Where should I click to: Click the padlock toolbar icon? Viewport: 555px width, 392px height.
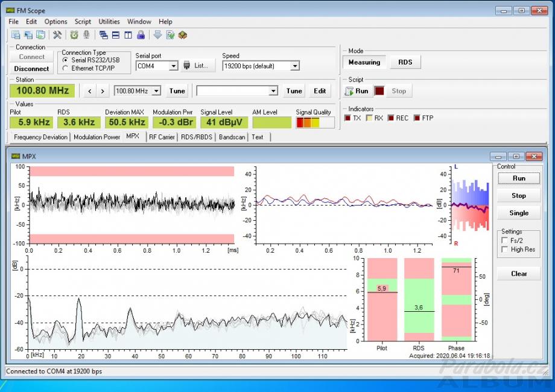tap(141, 35)
